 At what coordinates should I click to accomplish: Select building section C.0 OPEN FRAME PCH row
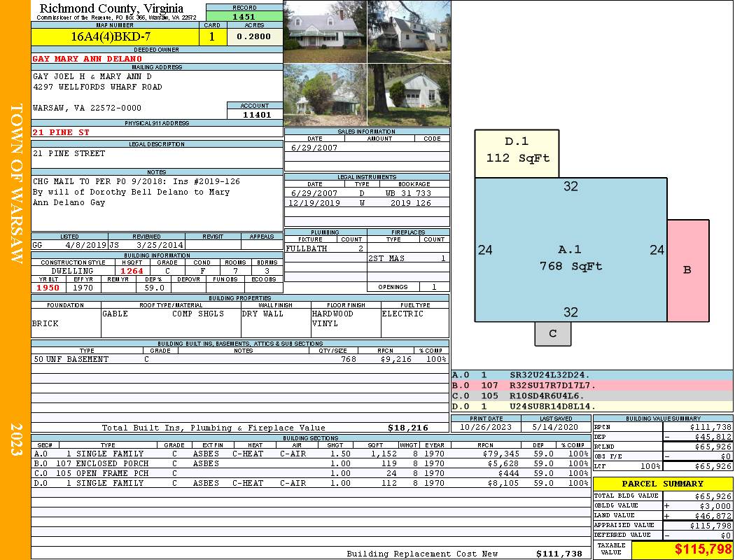(310, 473)
